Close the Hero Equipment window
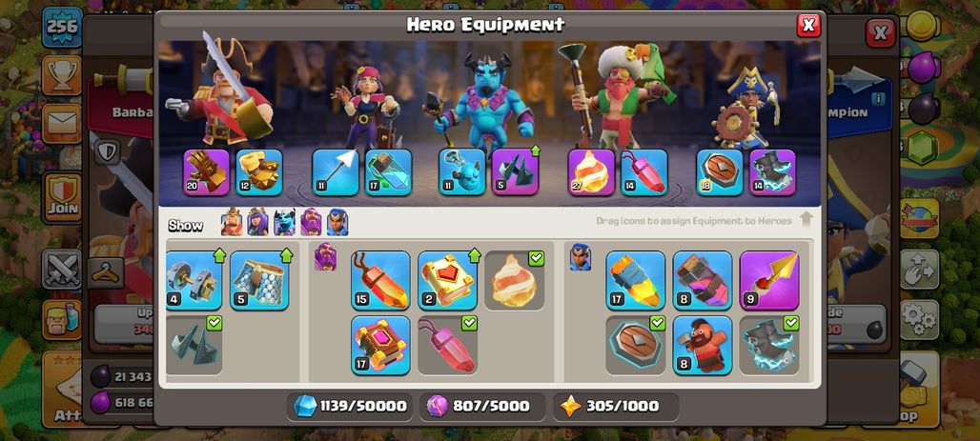Screen dimensions: 980x441 pyautogui.click(x=808, y=25)
